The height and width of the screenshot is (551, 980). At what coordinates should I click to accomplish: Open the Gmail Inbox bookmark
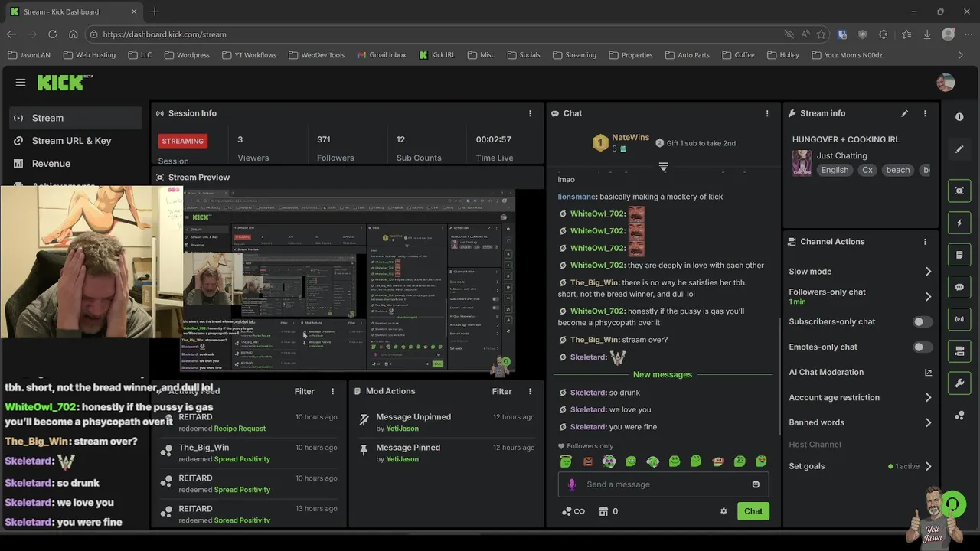tap(381, 55)
